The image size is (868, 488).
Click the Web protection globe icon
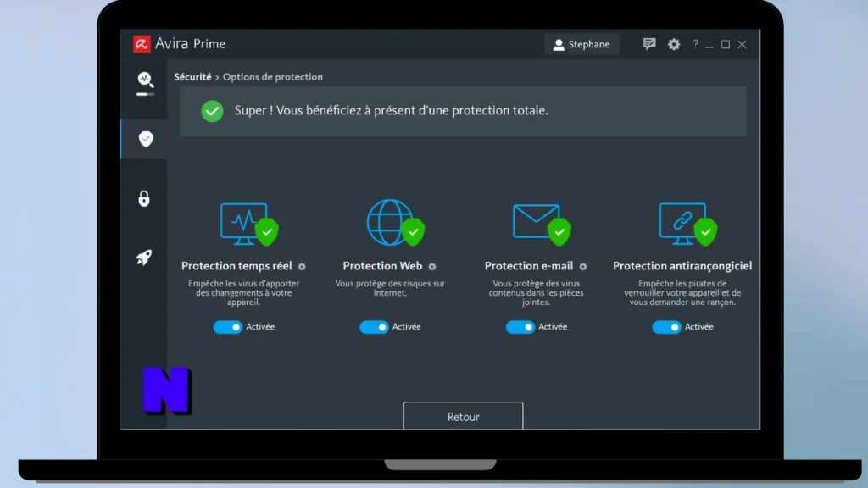[395, 223]
